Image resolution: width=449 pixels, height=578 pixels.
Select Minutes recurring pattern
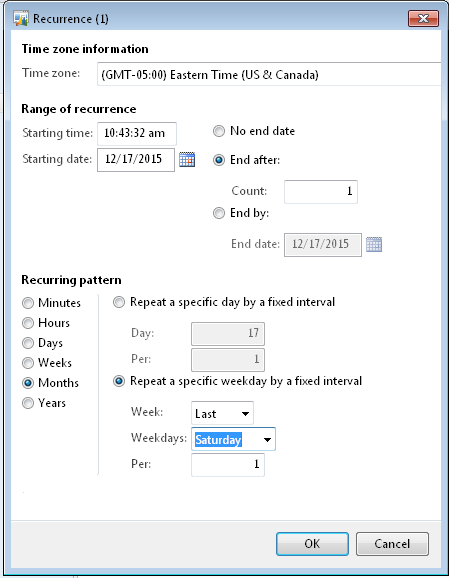point(28,303)
